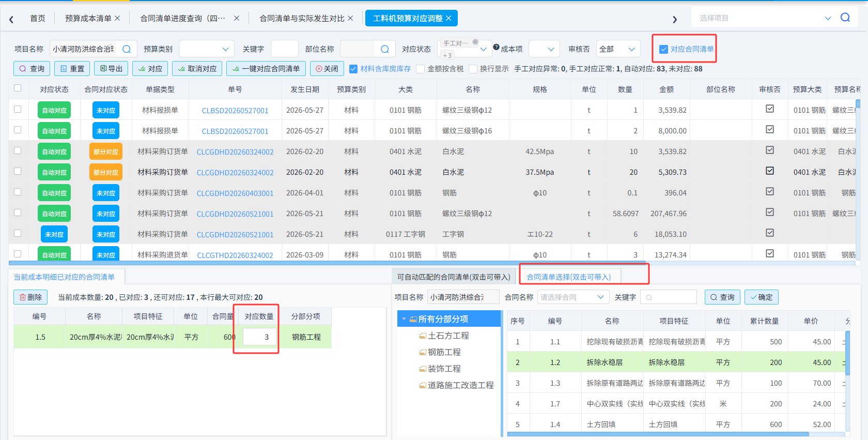Close the 工料机预算对应调整 tab
The image size is (868, 440).
click(x=448, y=18)
